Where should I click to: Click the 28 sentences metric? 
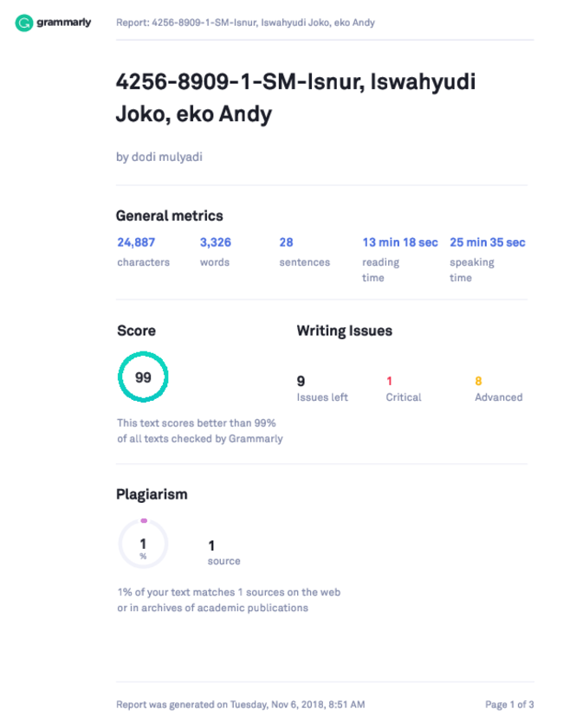[286, 242]
